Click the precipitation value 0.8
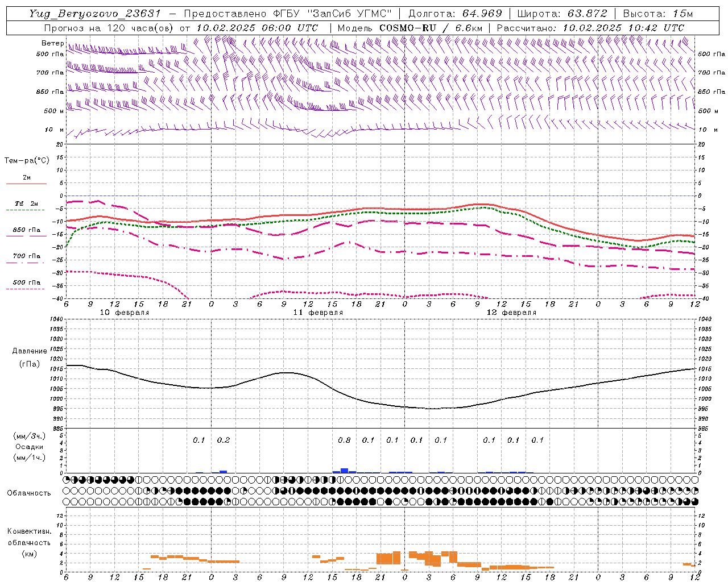 [344, 440]
